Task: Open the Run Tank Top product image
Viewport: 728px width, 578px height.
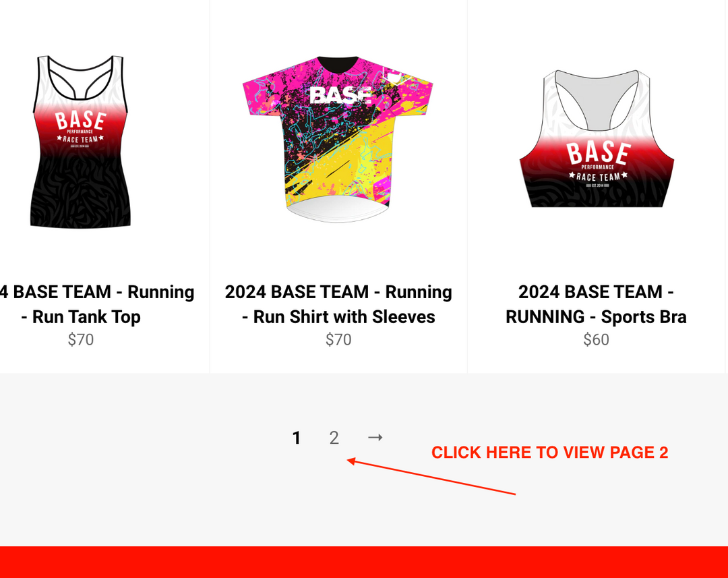Action: (x=80, y=142)
